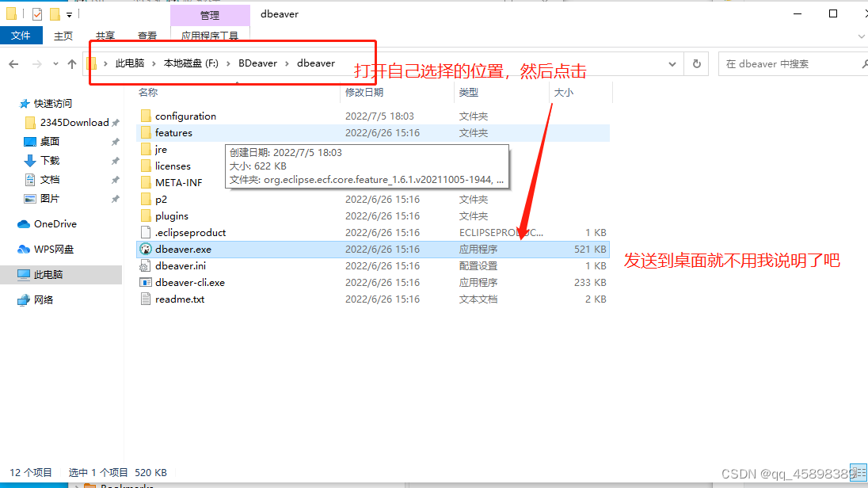Click the p2 folder icon
868x488 pixels.
[146, 199]
